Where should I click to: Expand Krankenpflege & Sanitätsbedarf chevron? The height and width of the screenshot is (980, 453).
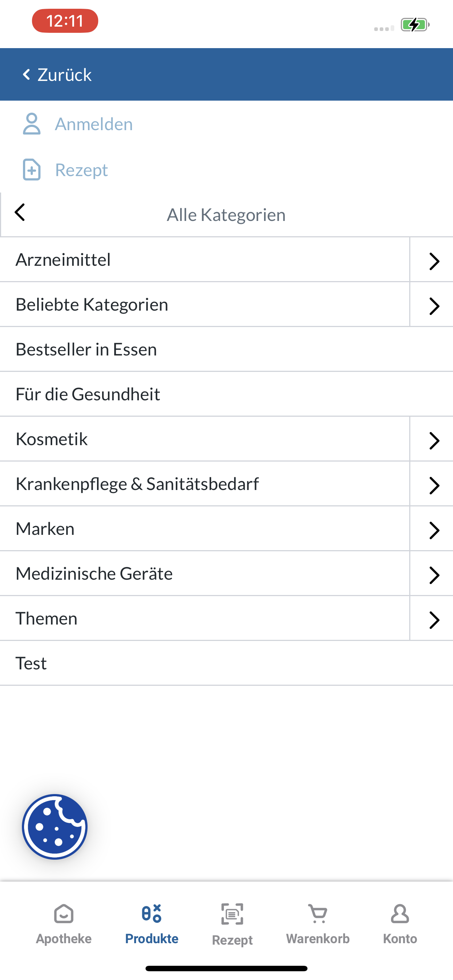pyautogui.click(x=434, y=485)
